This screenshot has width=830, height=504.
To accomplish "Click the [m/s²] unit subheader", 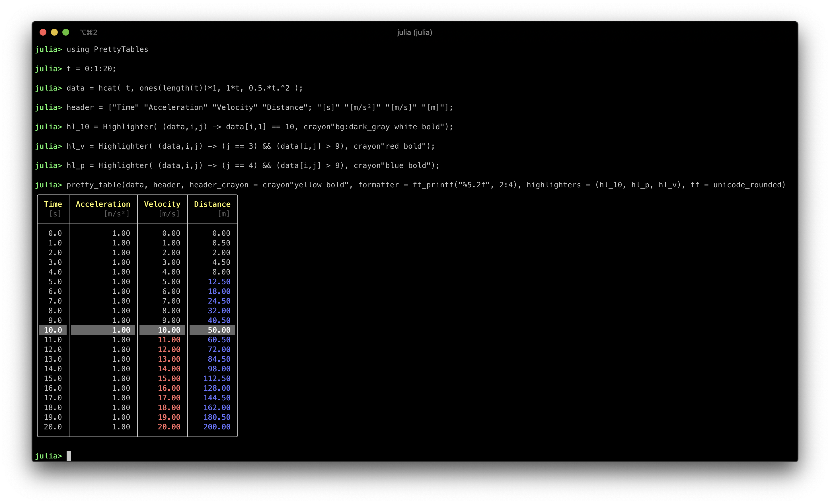I will [116, 214].
